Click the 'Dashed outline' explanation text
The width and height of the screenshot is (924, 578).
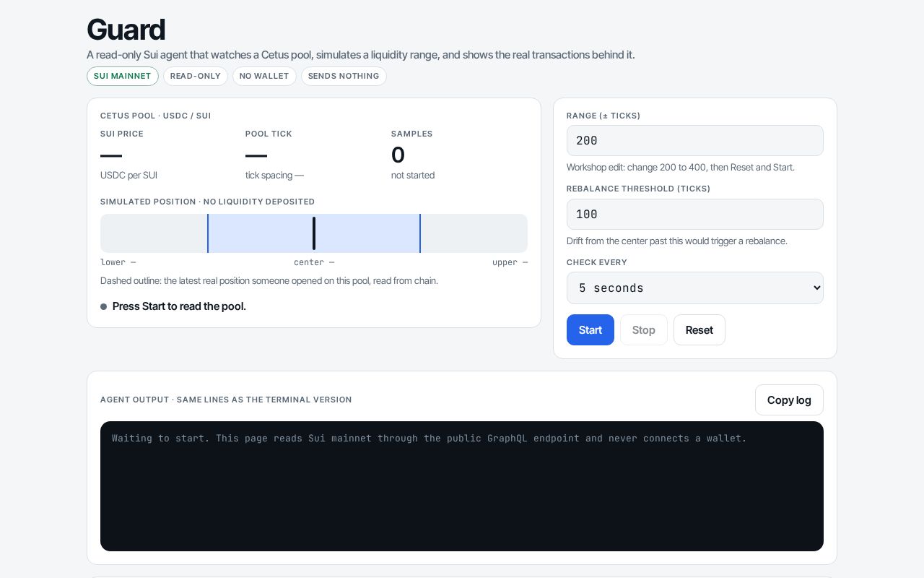pos(269,280)
